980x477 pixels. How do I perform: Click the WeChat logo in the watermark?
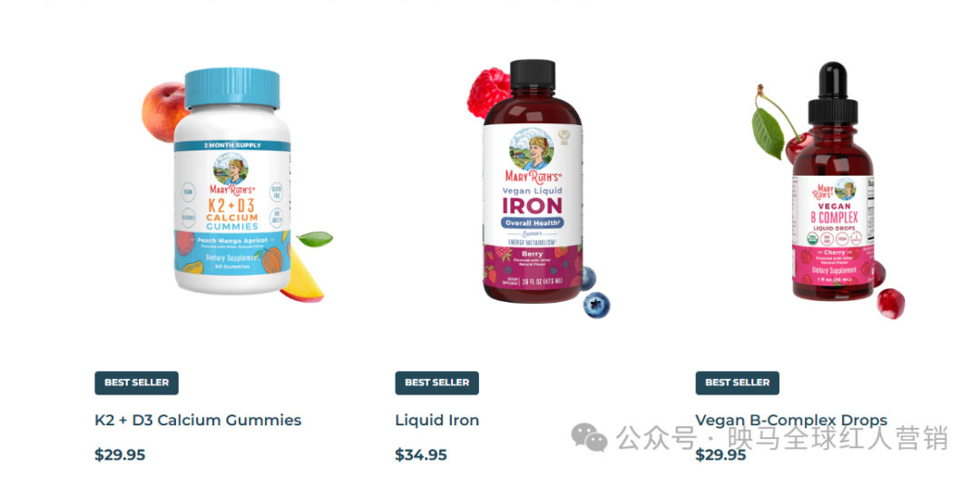pos(589,437)
